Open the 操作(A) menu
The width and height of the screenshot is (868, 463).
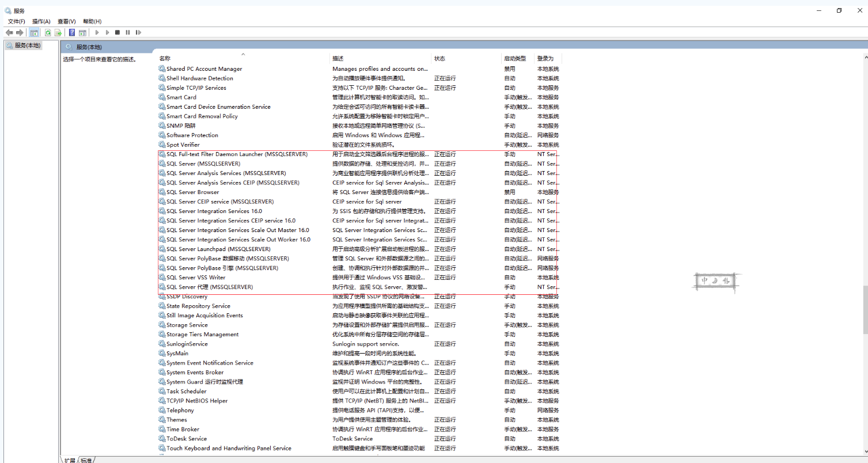pyautogui.click(x=41, y=21)
